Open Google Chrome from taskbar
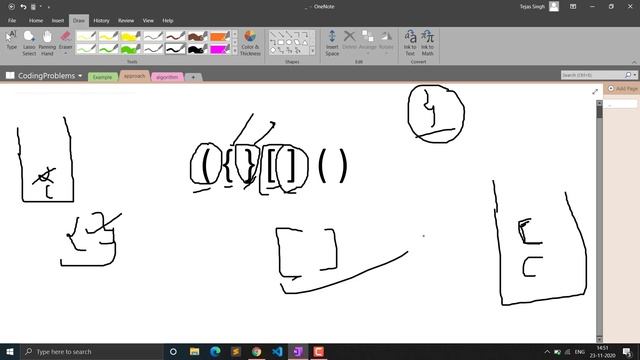Viewport: 640px width, 360px height. coord(256,351)
